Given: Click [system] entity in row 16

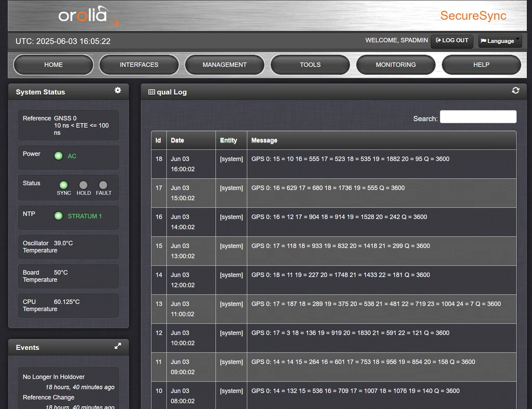Looking at the screenshot, I should (231, 217).
